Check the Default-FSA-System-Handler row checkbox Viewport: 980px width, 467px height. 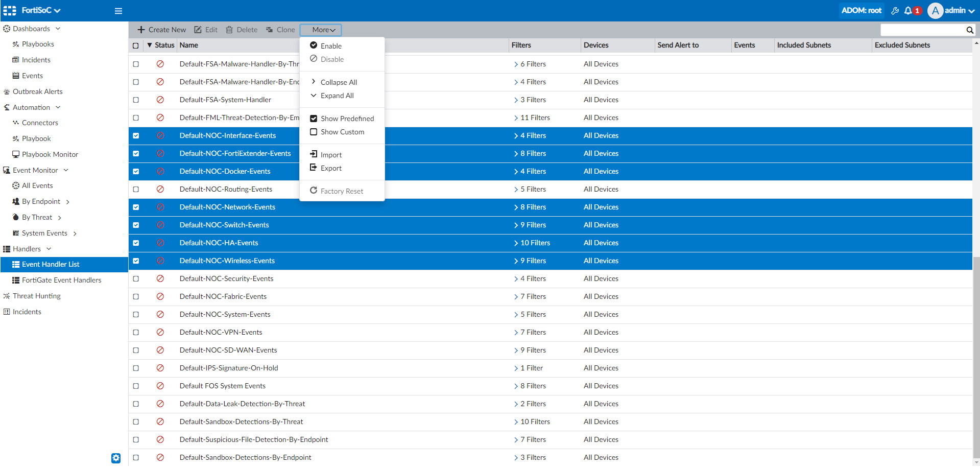(136, 100)
